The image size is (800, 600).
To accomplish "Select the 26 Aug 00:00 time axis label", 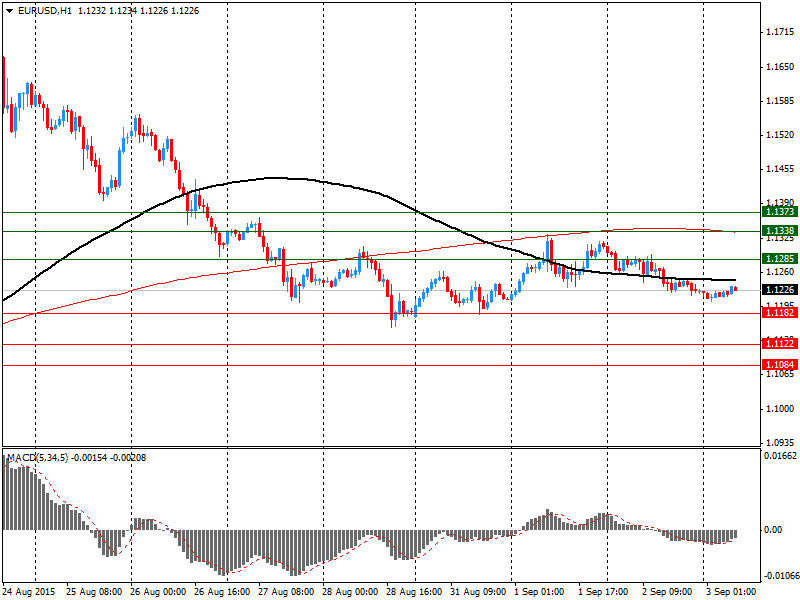I will click(x=158, y=592).
